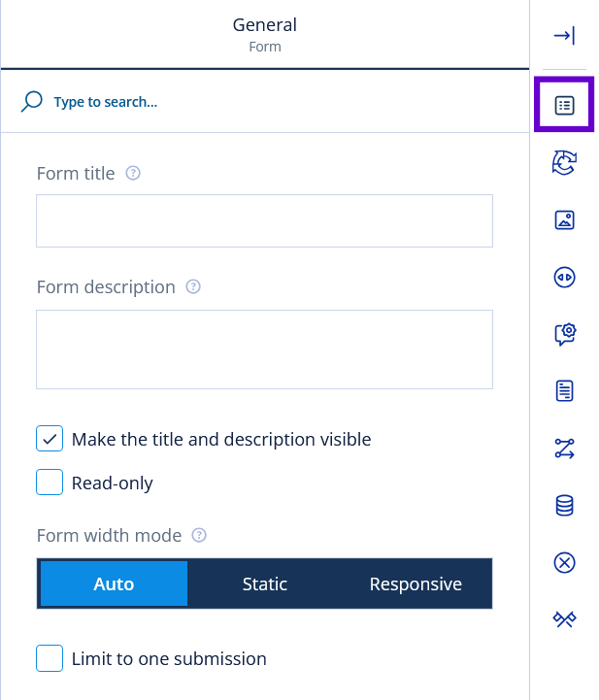Click the circular refresh arrows sidebar icon

564,162
